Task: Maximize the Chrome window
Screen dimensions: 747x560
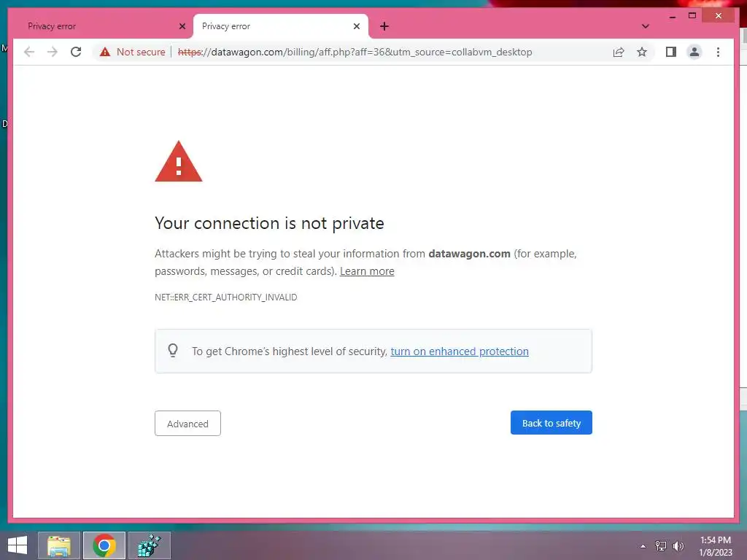Action: pyautogui.click(x=692, y=16)
